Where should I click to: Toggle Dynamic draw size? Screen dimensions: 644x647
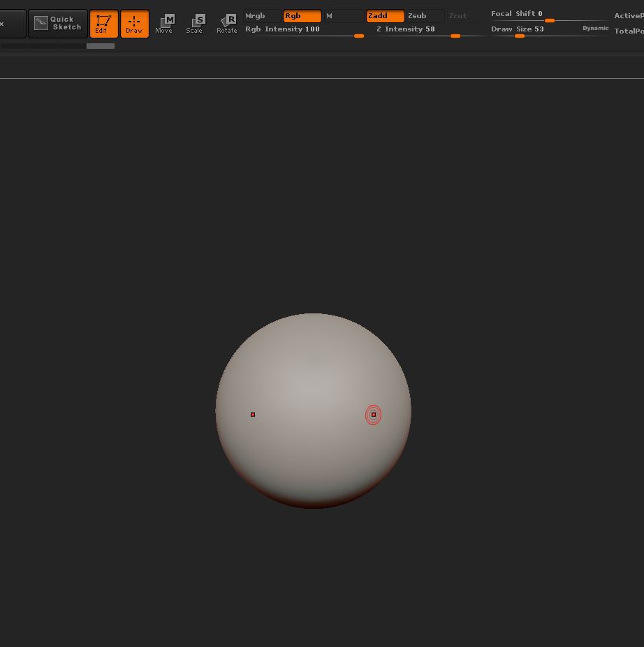(x=595, y=28)
